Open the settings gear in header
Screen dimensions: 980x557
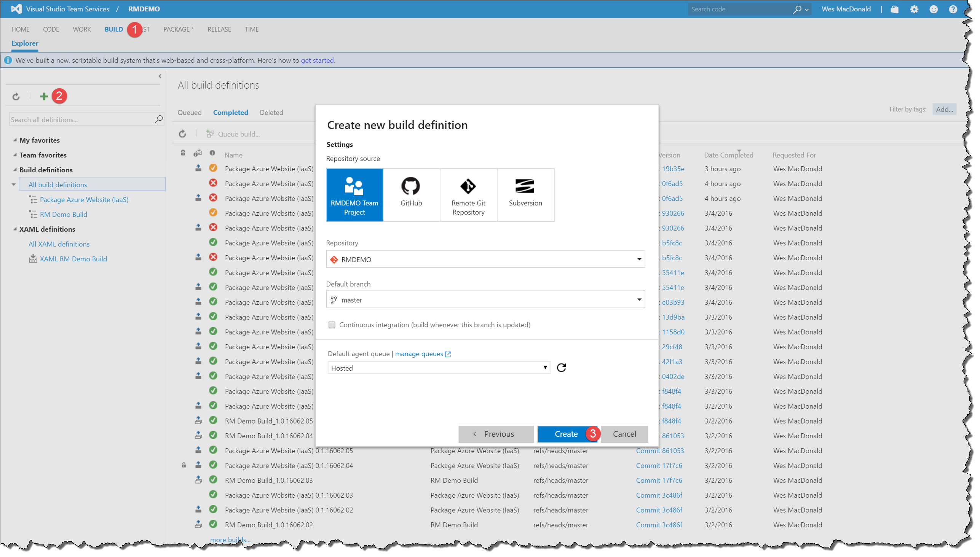pos(914,9)
